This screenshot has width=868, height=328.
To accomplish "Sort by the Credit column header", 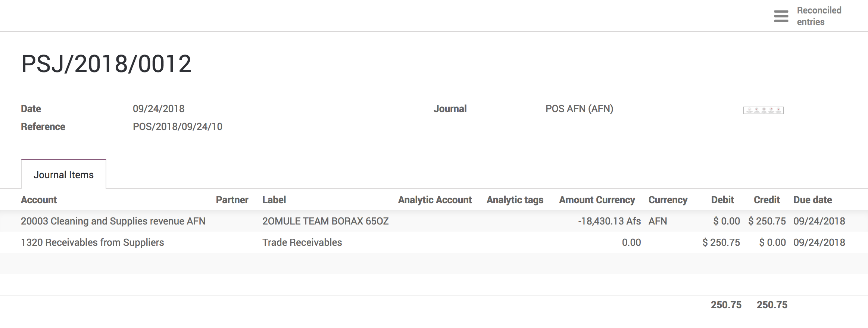I will 767,200.
